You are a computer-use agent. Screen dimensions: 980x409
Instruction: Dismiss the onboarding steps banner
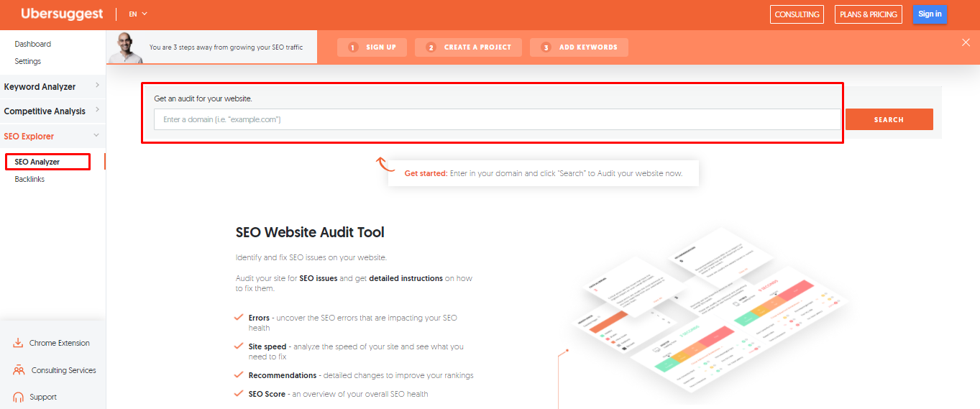(966, 42)
